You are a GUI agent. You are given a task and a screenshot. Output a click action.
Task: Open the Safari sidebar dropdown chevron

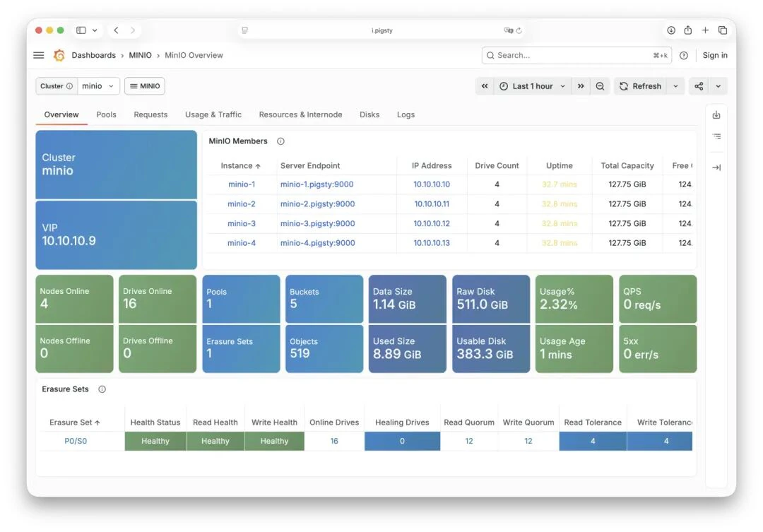click(95, 30)
